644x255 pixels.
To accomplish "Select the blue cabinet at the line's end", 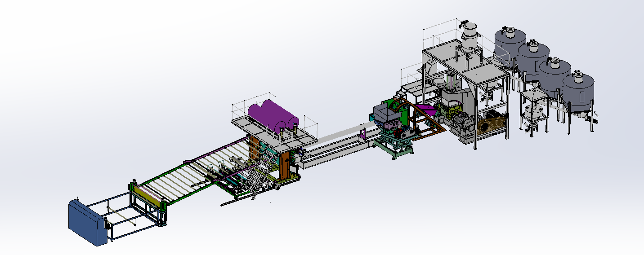I will pos(86,222).
